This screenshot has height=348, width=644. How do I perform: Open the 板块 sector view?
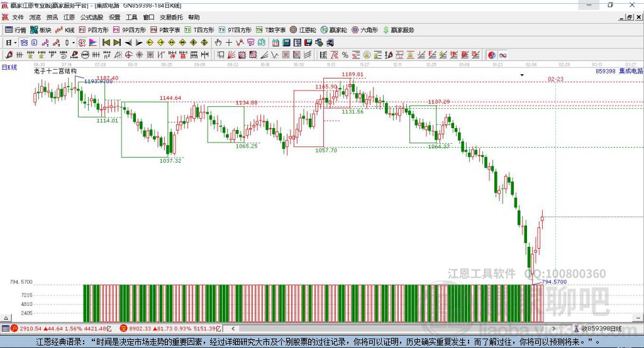point(41,30)
